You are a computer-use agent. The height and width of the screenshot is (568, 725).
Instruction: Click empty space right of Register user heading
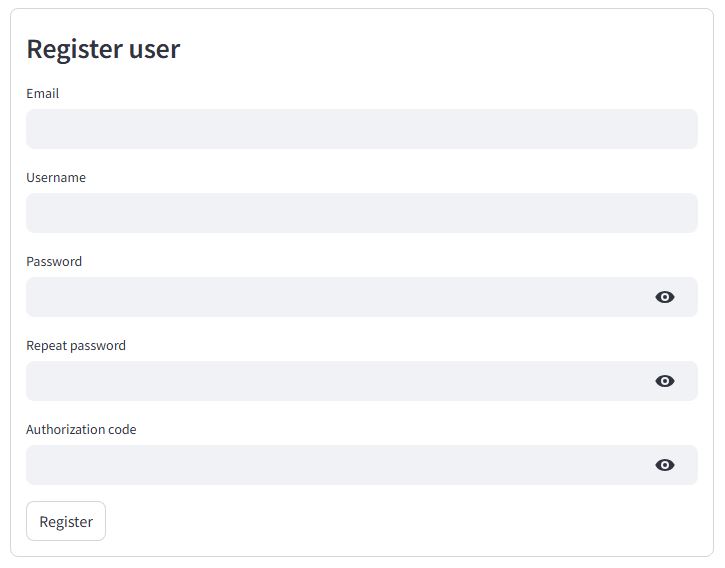pos(450,49)
